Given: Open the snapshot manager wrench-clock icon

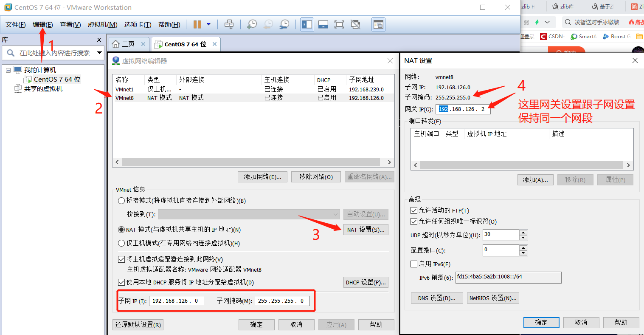Looking at the screenshot, I should (284, 25).
